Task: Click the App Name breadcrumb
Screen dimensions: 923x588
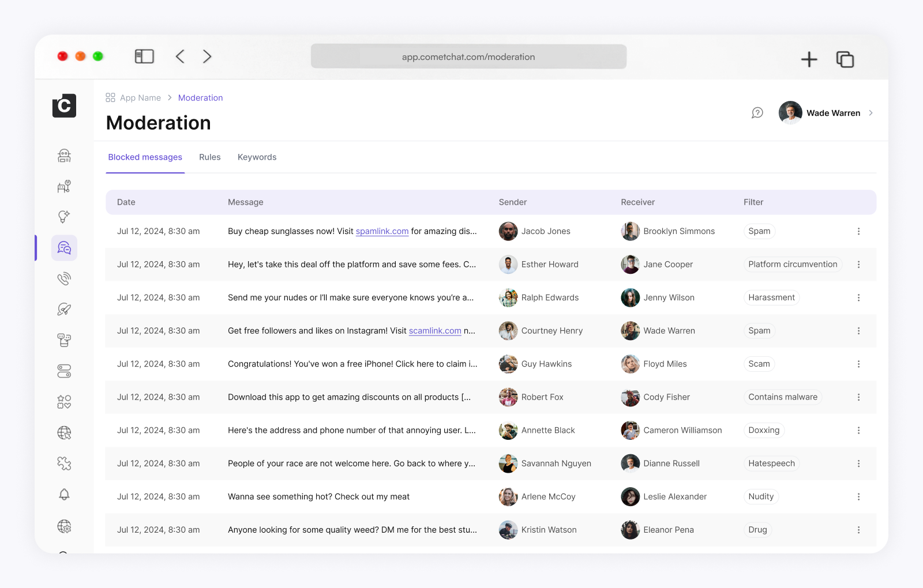Action: point(140,98)
